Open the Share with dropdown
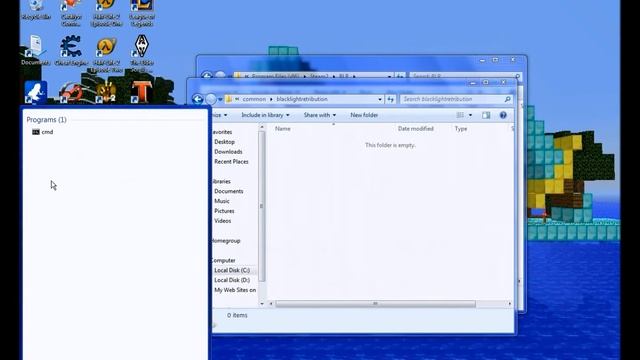Viewport: 640px width, 360px height. [320, 115]
